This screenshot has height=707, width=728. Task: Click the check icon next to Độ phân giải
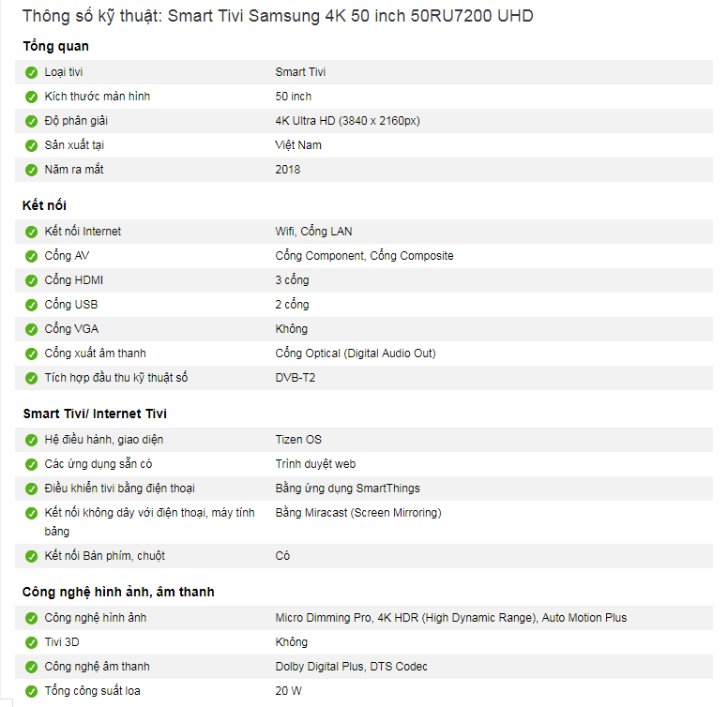32,121
